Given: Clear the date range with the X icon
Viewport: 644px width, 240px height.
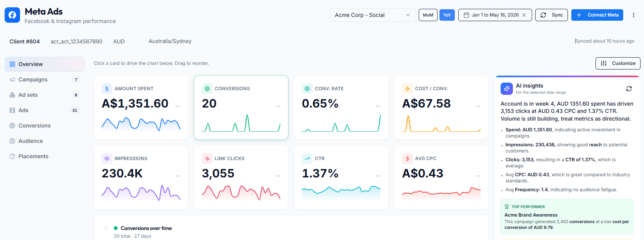Looking at the screenshot, I should pos(524,15).
